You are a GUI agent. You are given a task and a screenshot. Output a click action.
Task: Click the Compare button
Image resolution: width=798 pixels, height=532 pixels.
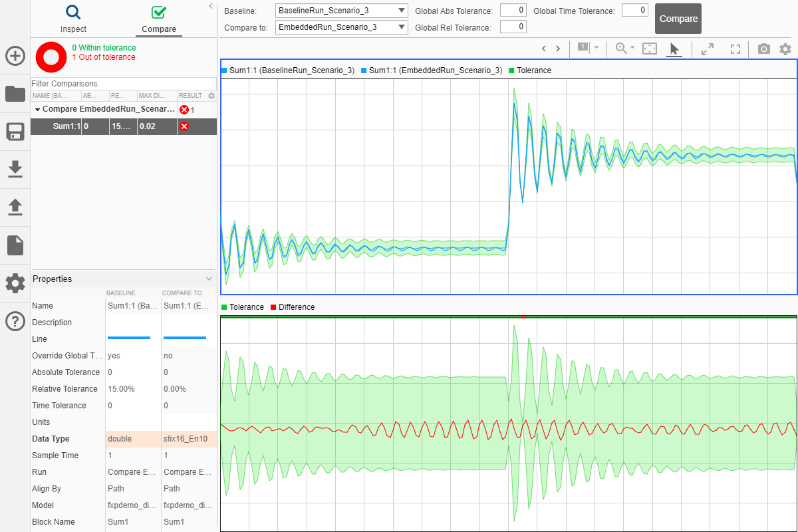(678, 19)
